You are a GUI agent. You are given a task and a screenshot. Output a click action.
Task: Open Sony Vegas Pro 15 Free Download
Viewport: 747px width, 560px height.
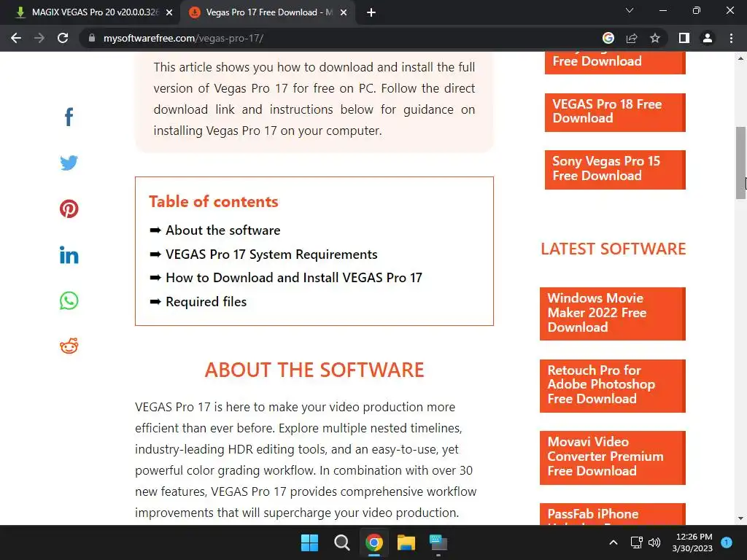click(615, 169)
